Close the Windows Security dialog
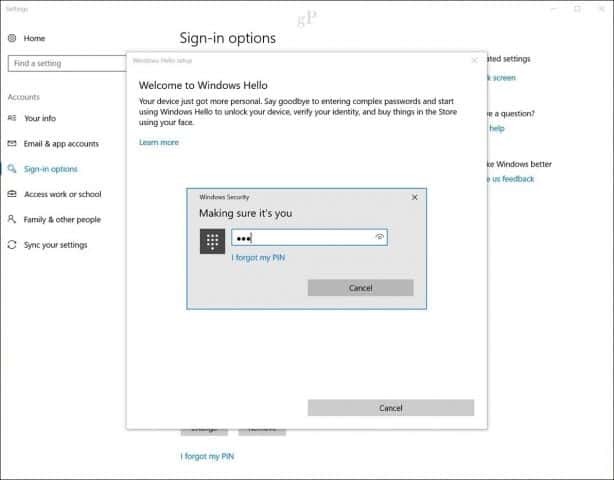The image size is (614, 480). 415,197
